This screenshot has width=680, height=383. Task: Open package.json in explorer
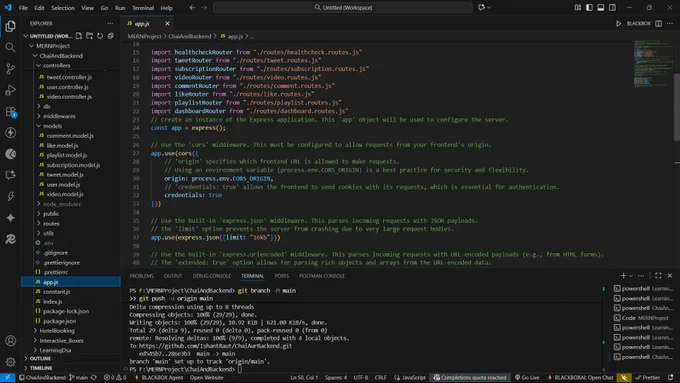point(59,321)
